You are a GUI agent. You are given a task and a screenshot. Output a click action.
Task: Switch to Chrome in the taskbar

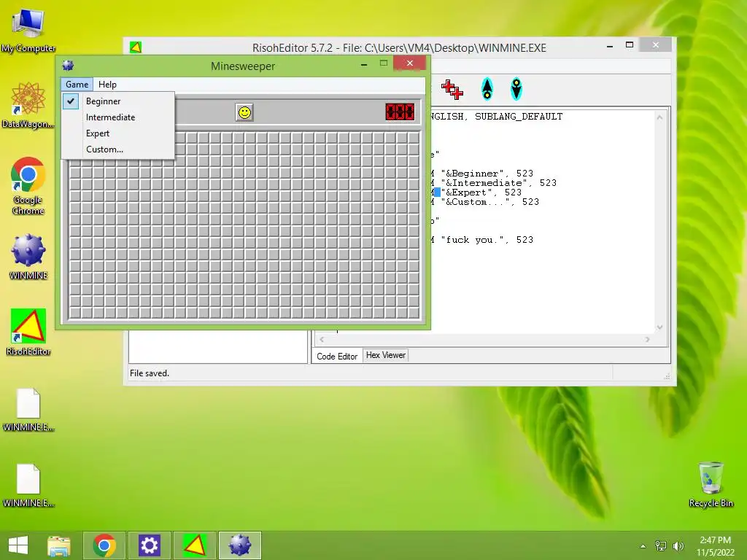tap(104, 545)
